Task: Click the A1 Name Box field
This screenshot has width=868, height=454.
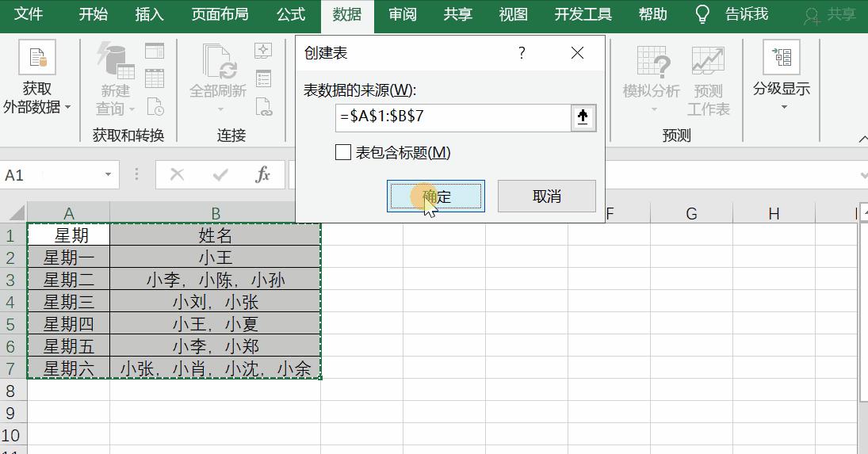Action: pyautogui.click(x=51, y=175)
